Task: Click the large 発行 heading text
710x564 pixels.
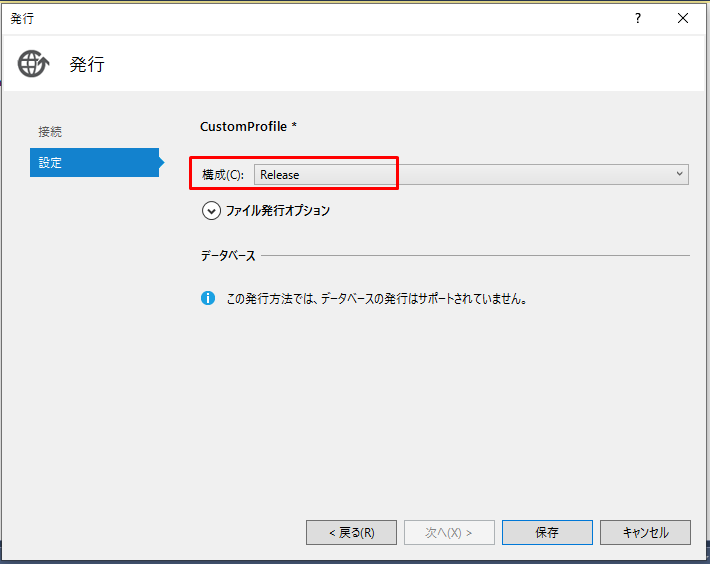Action: click(x=87, y=64)
